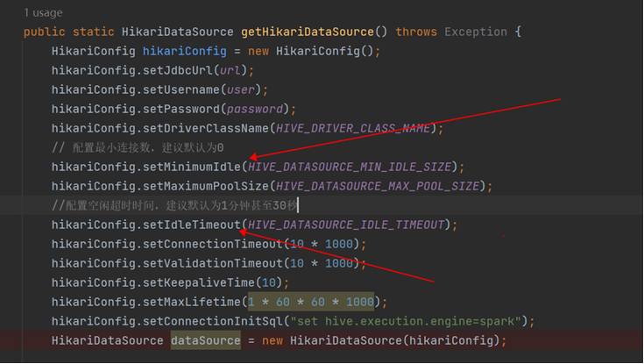Click the 'public' keyword
This screenshot has width=644, height=364.
point(45,32)
